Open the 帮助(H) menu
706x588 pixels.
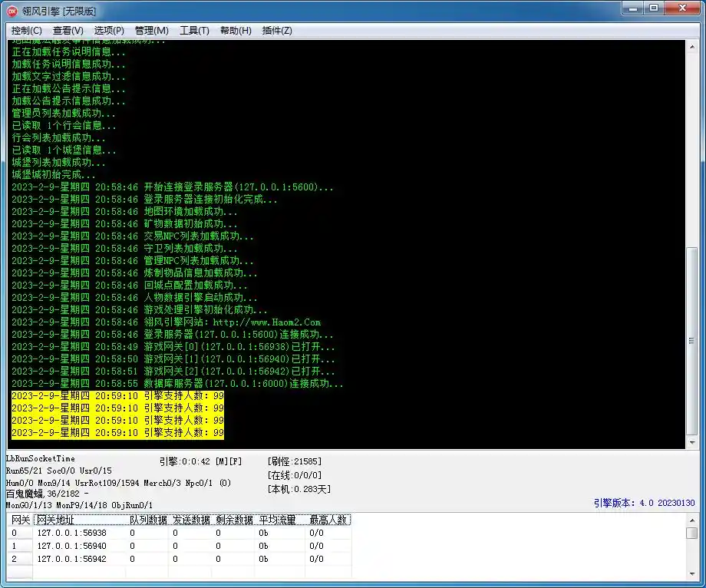point(236,31)
